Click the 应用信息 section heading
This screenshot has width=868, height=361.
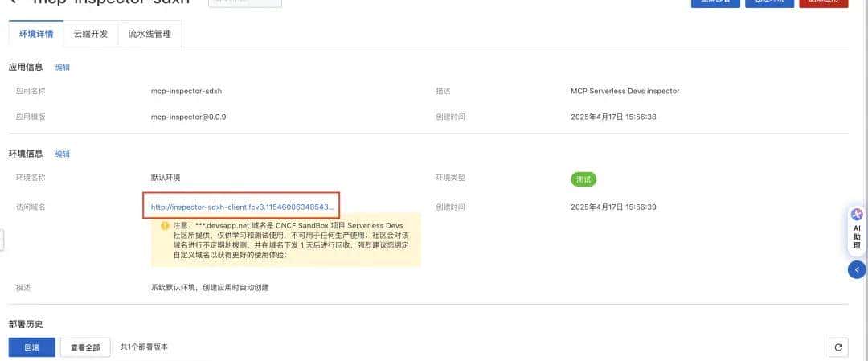[x=26, y=67]
